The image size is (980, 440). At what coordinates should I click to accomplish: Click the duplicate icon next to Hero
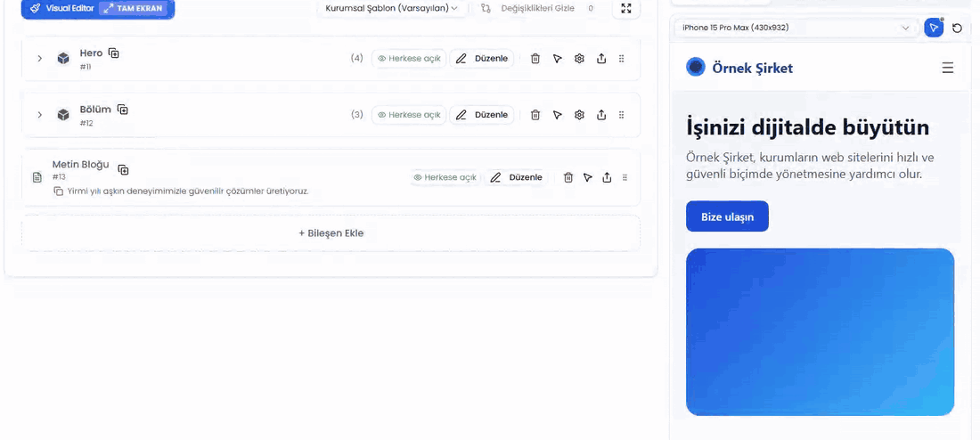tap(114, 53)
